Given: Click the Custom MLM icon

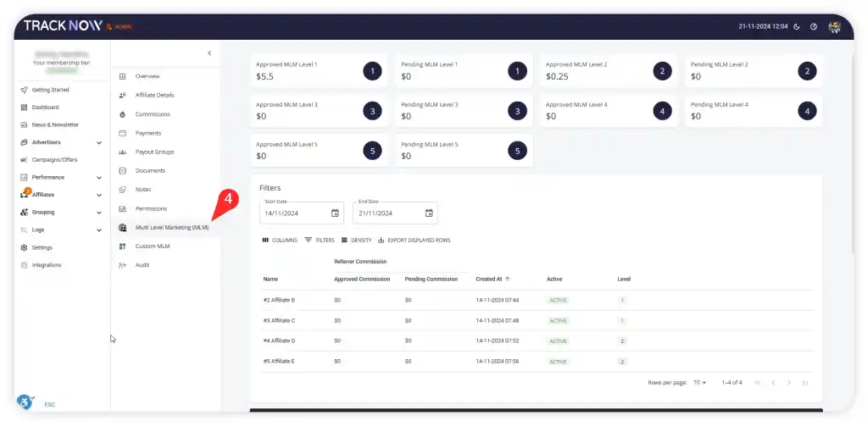Looking at the screenshot, I should (x=123, y=246).
